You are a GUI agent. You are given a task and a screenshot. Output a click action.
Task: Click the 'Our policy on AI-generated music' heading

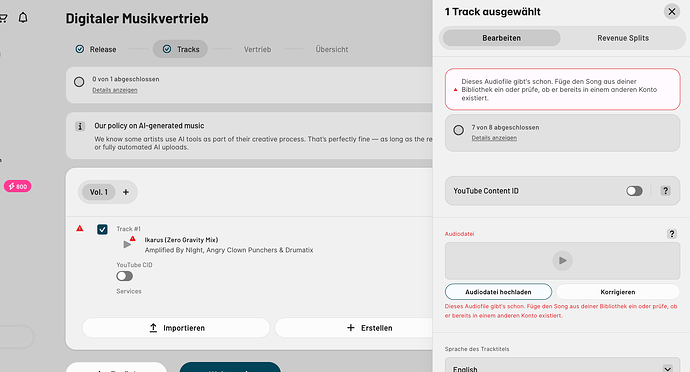(x=149, y=125)
